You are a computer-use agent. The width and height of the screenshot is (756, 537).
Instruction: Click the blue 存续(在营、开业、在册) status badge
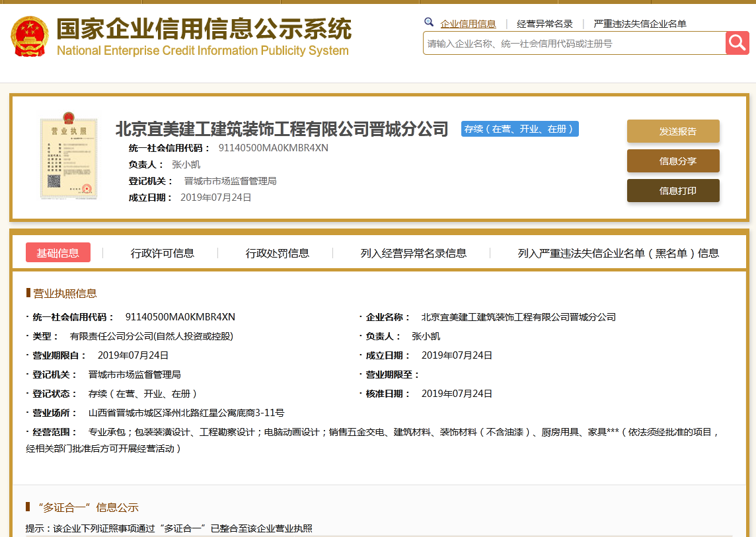click(519, 129)
